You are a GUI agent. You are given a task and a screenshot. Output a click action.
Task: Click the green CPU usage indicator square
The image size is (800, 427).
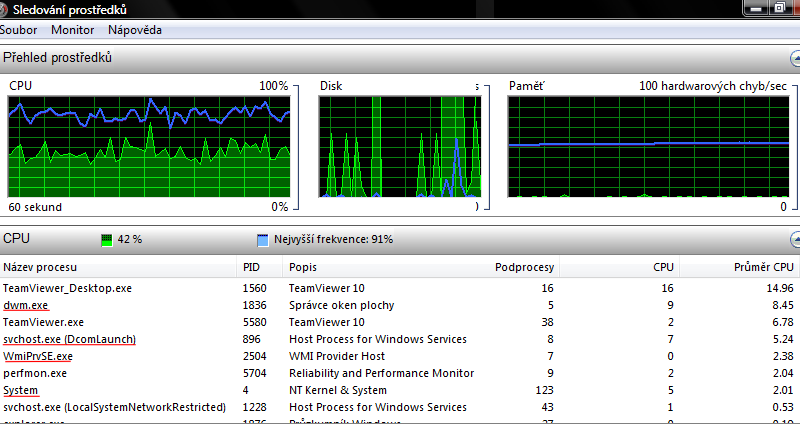pyautogui.click(x=108, y=240)
